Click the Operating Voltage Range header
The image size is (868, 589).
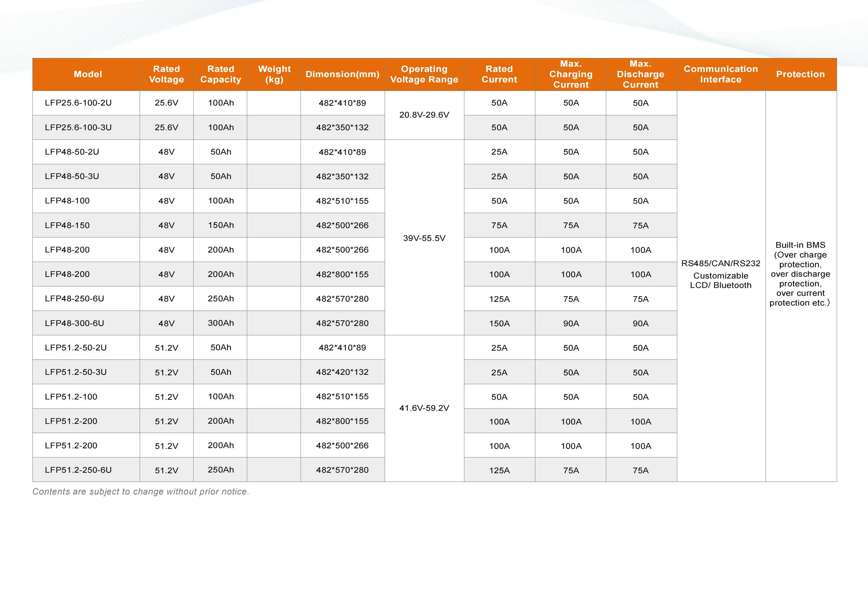[x=424, y=74]
